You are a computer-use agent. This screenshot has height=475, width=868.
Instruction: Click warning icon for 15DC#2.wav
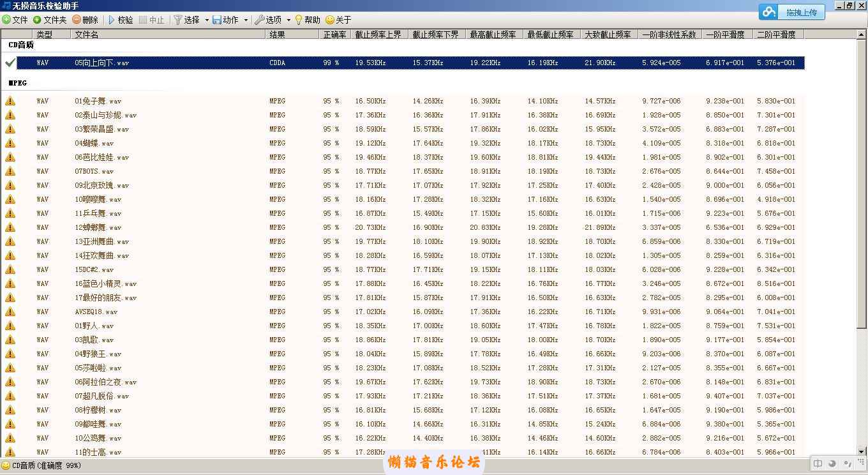10,269
